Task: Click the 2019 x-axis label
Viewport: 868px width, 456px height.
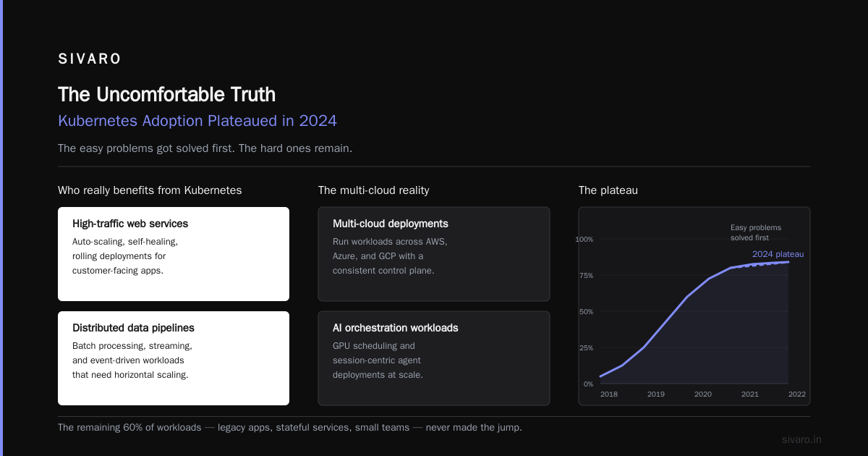Action: click(x=656, y=394)
